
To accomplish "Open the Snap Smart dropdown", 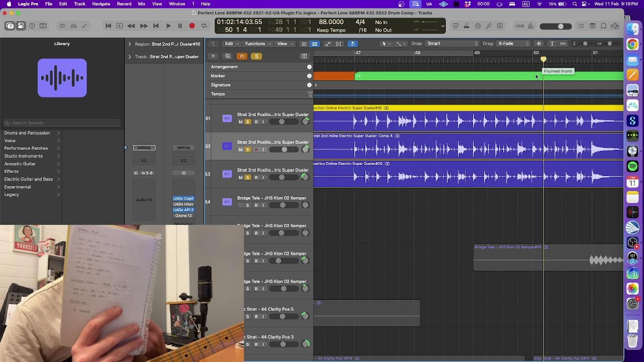I will 452,44.
